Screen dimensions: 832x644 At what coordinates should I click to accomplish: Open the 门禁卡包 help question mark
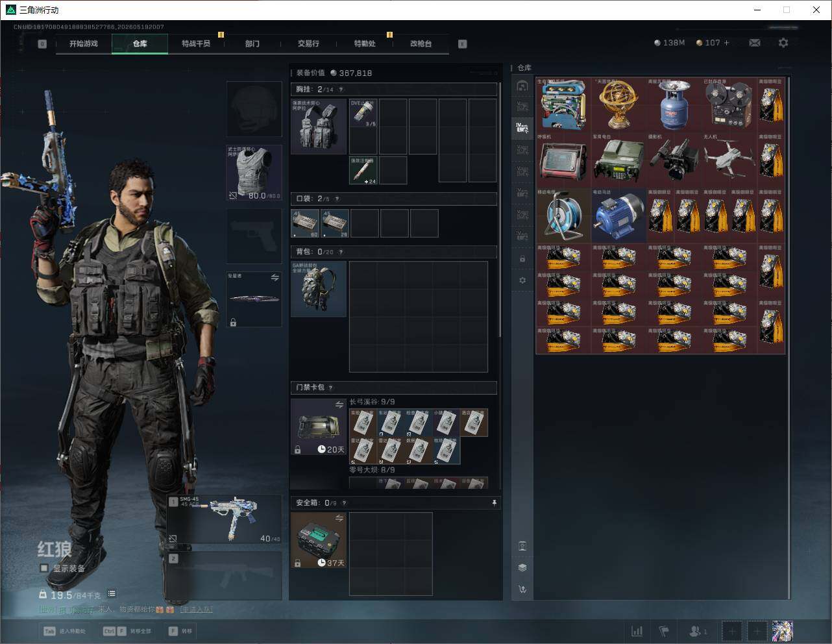(331, 388)
